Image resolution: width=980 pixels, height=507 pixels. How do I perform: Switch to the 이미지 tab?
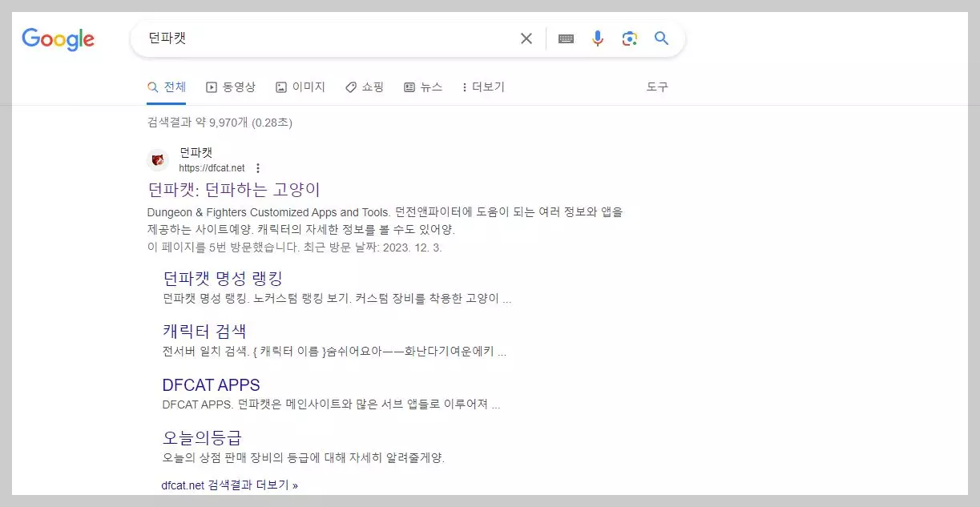(x=300, y=87)
